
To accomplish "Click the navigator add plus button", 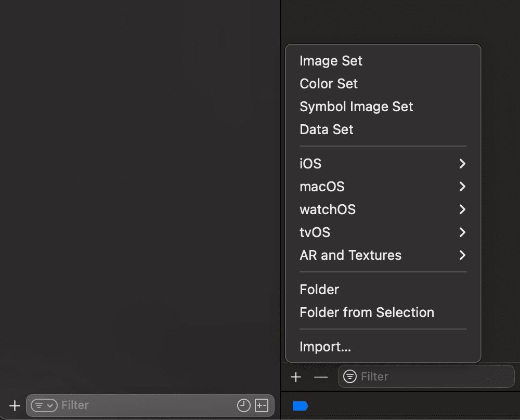I will click(x=15, y=405).
